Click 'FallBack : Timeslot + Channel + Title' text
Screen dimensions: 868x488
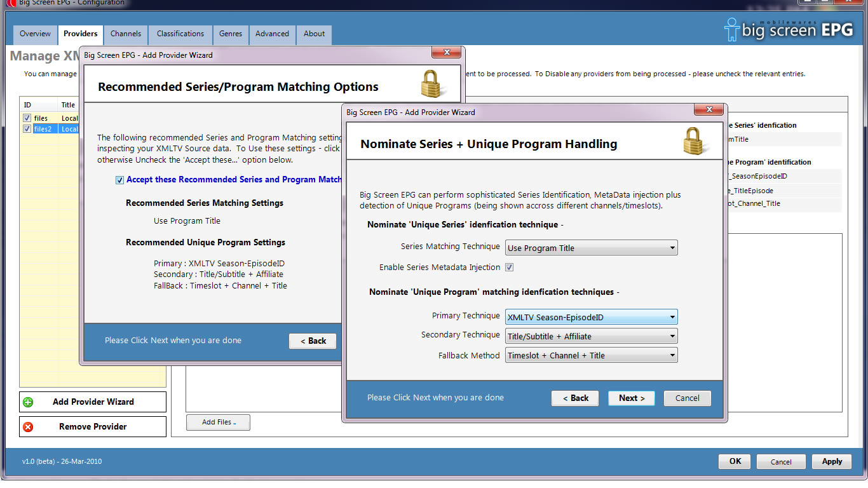click(x=220, y=286)
